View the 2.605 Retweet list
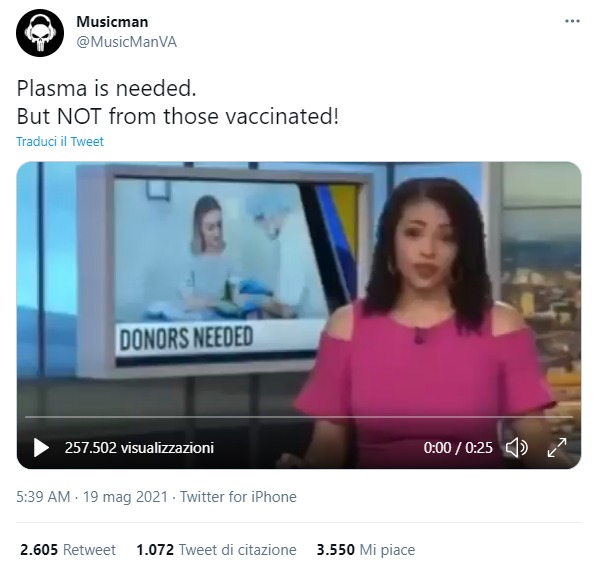Screen dimensions: 597x573 click(x=68, y=550)
